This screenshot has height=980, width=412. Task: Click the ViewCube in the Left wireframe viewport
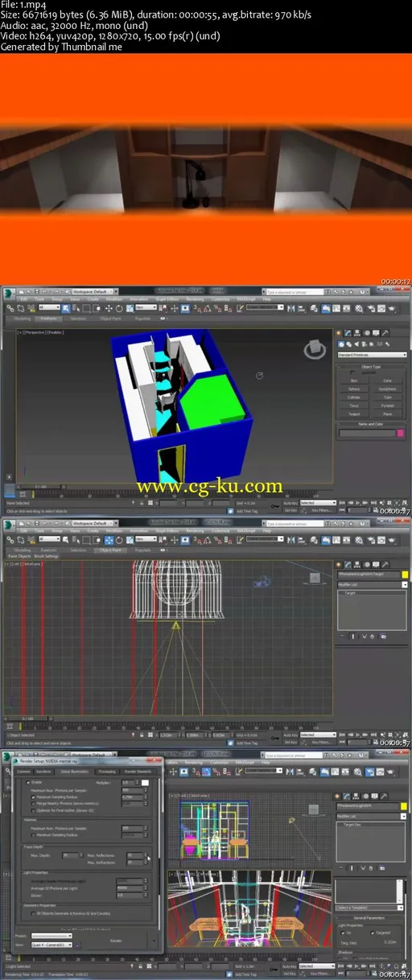315,578
